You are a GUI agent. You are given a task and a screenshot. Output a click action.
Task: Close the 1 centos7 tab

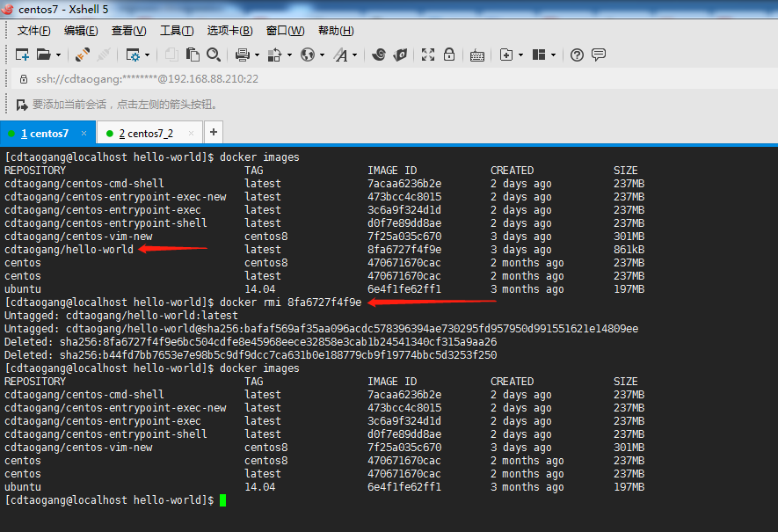click(84, 133)
